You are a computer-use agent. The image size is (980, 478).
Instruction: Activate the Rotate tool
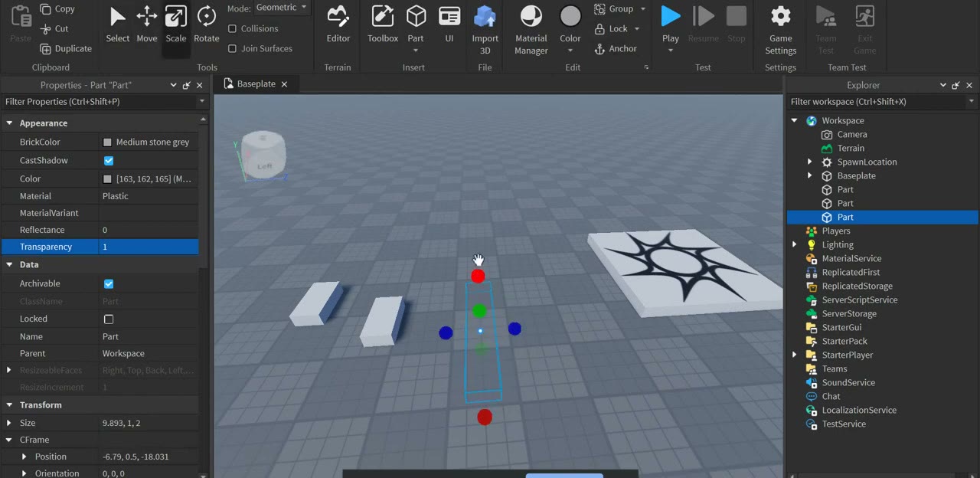(206, 25)
